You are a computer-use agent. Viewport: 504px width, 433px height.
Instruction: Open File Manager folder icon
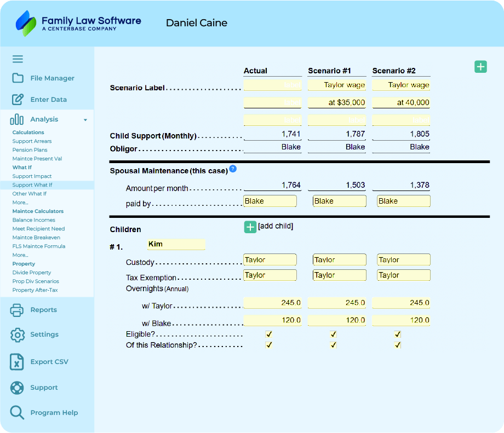coord(18,78)
